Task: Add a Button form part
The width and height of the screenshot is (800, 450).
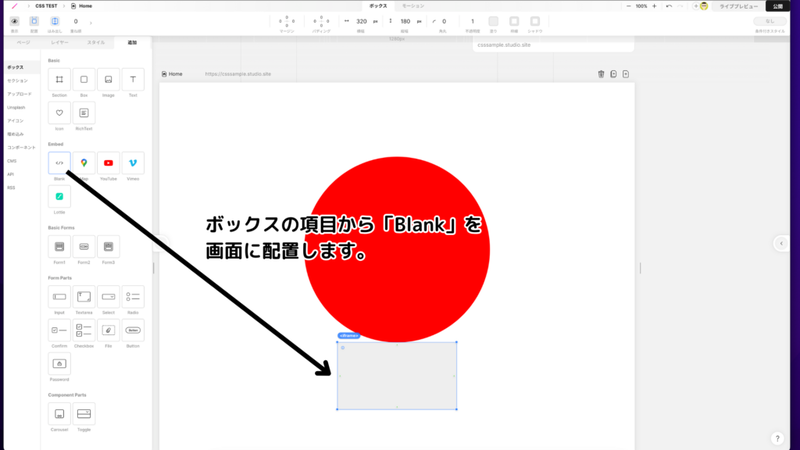Action: click(x=133, y=330)
